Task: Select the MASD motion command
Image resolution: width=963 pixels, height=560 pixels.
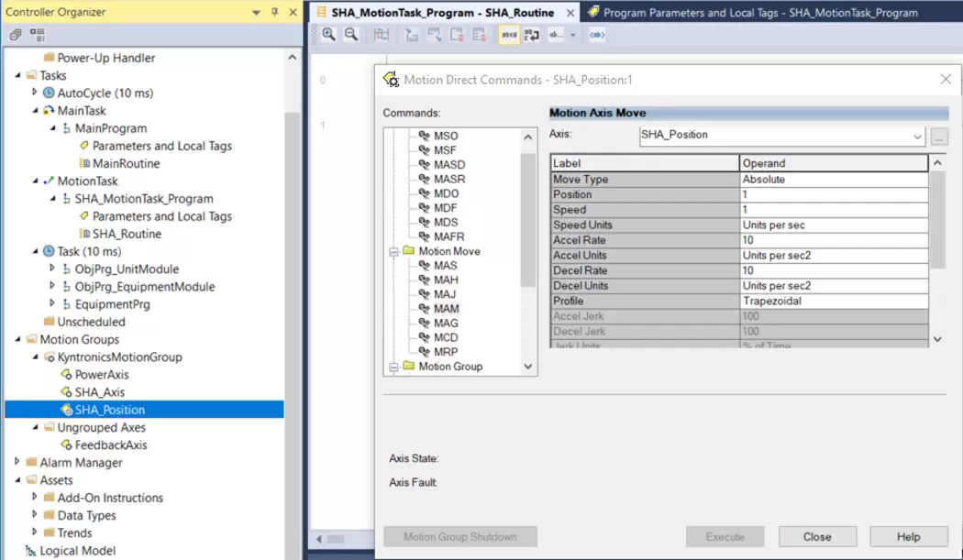Action: (x=449, y=165)
